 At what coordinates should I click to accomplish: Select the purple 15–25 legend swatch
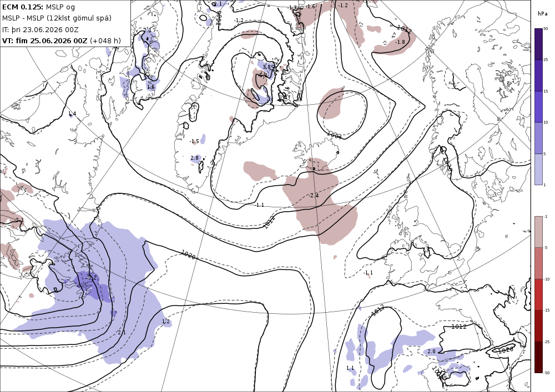[539, 75]
